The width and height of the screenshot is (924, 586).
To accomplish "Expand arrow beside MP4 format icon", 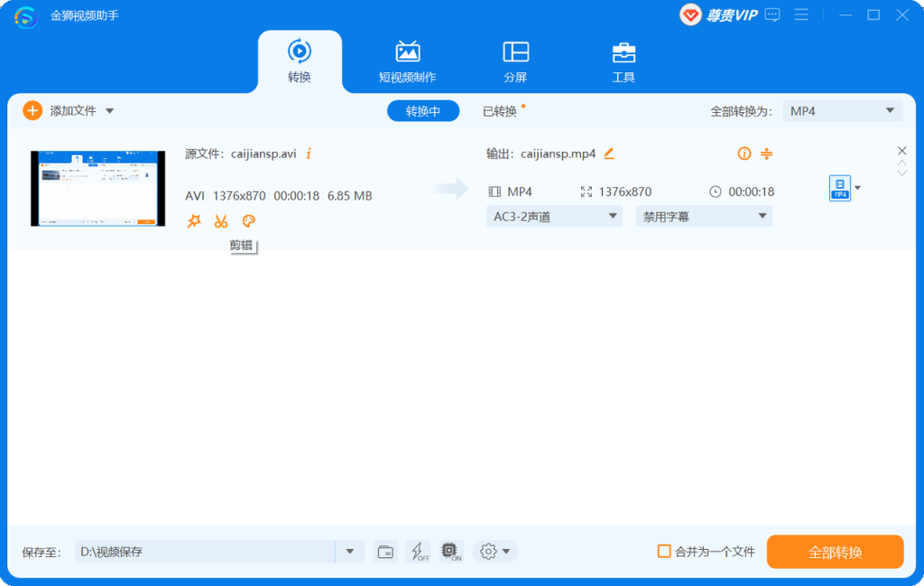I will point(858,188).
